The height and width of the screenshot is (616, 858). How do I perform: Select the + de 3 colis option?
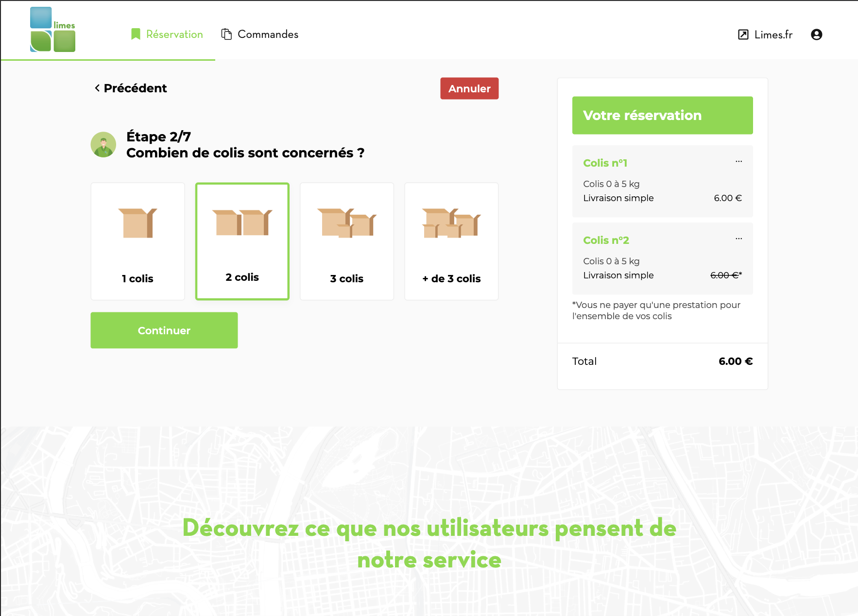pos(451,241)
